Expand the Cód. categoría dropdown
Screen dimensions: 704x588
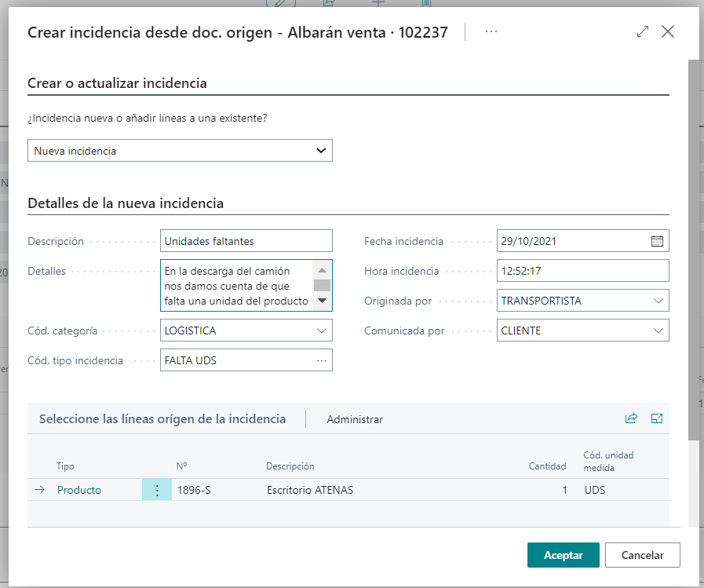click(x=321, y=331)
